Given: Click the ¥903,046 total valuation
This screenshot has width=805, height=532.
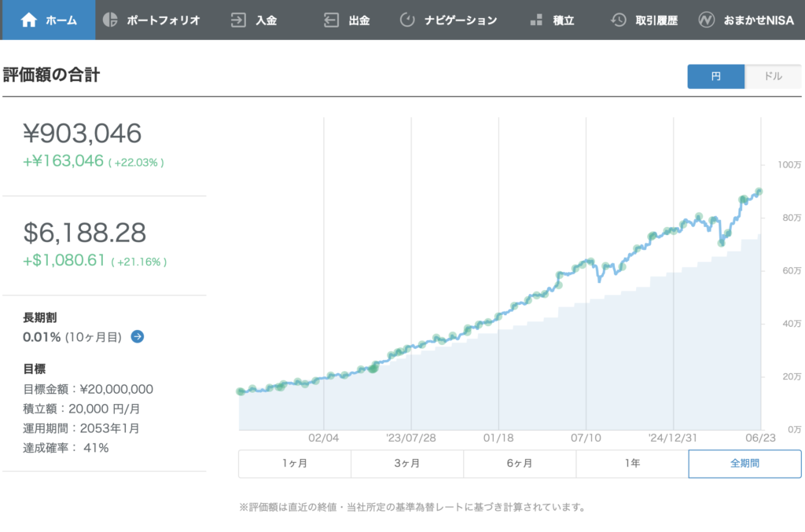Looking at the screenshot, I should point(82,134).
